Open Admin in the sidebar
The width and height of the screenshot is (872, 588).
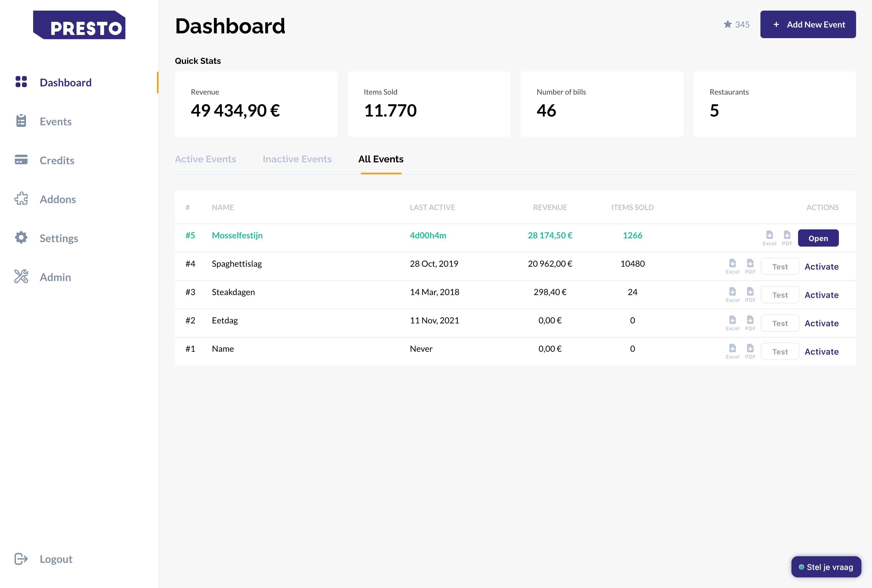click(x=56, y=277)
